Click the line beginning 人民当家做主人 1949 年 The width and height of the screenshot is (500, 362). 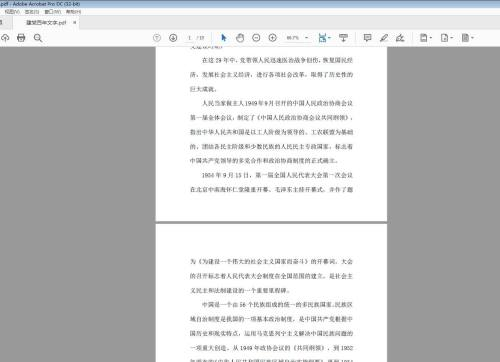coord(277,103)
